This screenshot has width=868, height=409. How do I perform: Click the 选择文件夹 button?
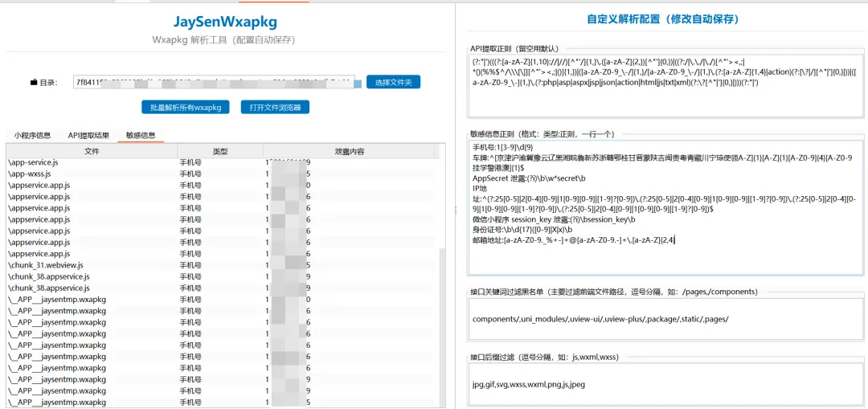pyautogui.click(x=394, y=83)
